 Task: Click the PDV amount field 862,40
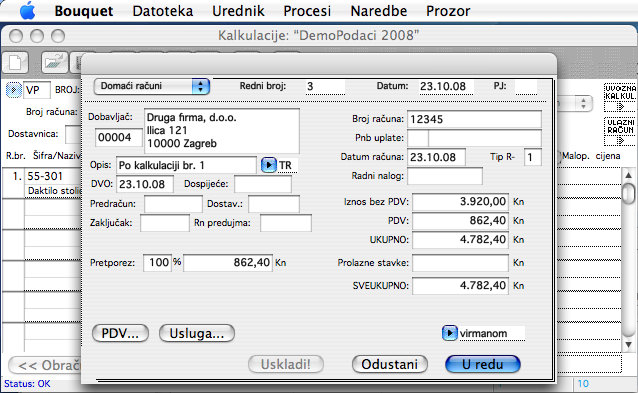pyautogui.click(x=460, y=221)
